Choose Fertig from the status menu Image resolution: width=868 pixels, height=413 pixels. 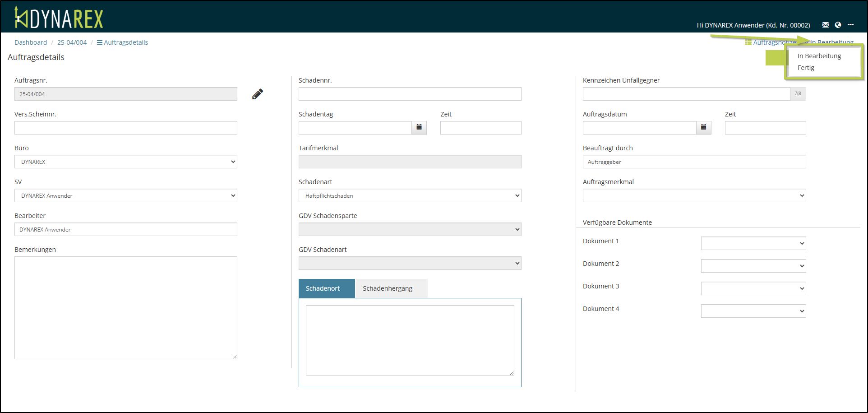[806, 68]
